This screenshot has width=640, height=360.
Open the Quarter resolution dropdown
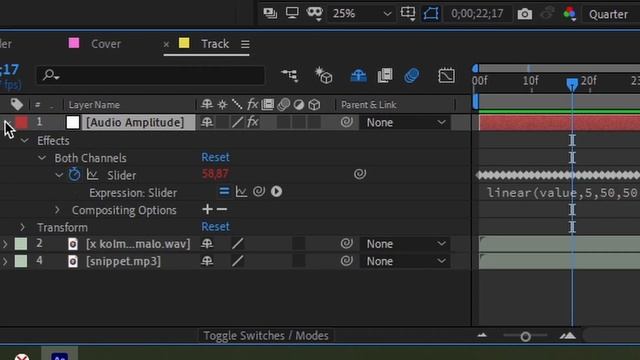(x=611, y=14)
